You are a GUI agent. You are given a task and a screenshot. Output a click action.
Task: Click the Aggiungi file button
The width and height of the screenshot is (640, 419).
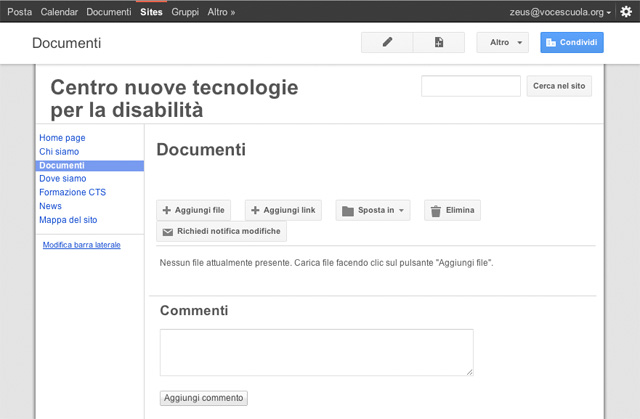[194, 210]
